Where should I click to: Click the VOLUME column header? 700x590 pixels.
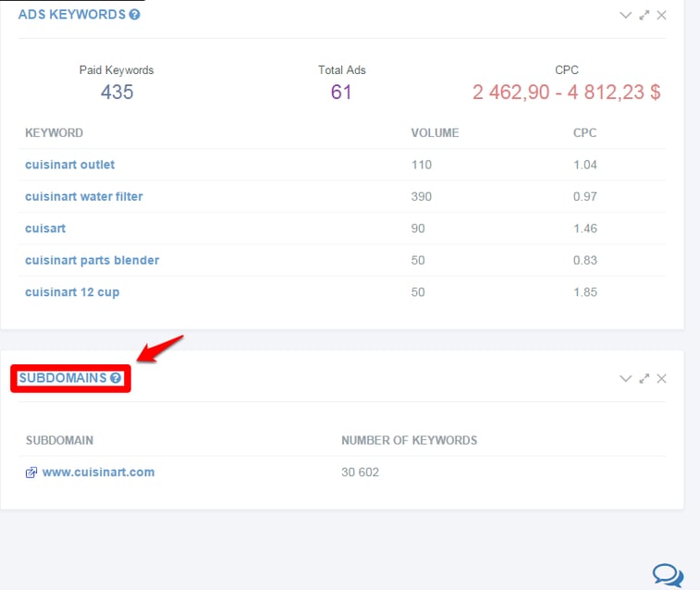(435, 133)
